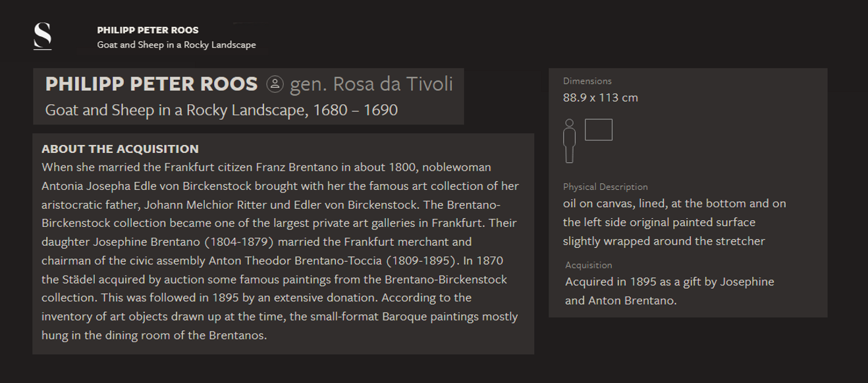Click the Städel S logo
Screen dimensions: 868x383
point(42,36)
